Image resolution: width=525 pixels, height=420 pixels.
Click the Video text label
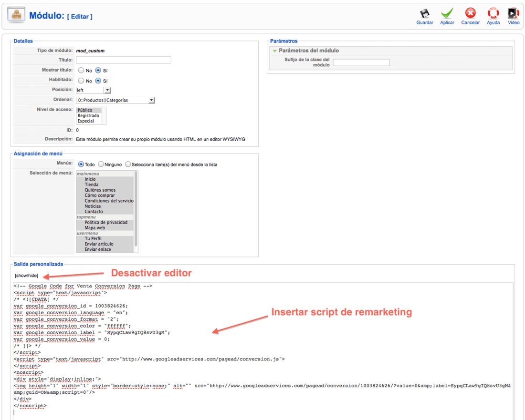pyautogui.click(x=513, y=23)
